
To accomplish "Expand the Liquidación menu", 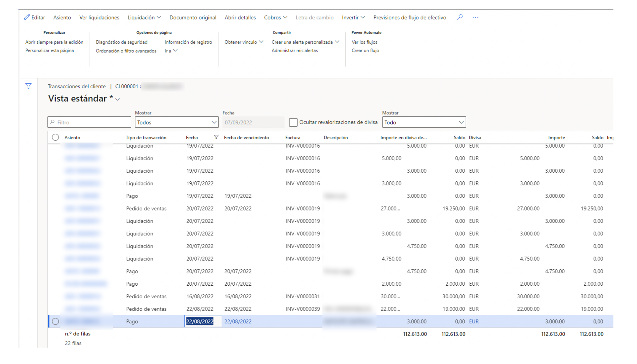I will coord(144,17).
